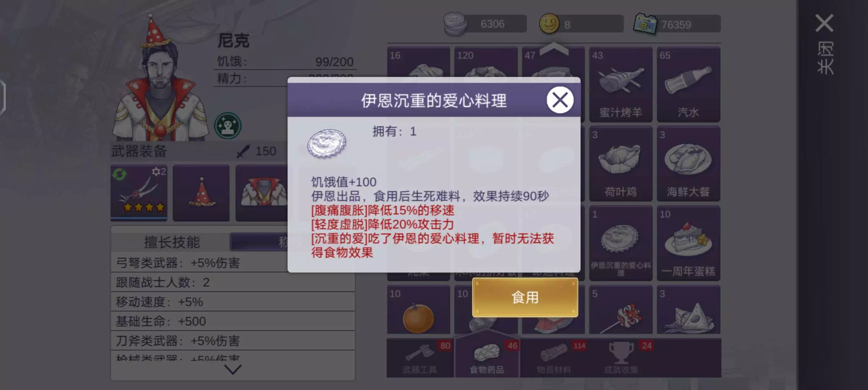Open the 食物药品 tab
868x390 pixels.
pos(487,358)
